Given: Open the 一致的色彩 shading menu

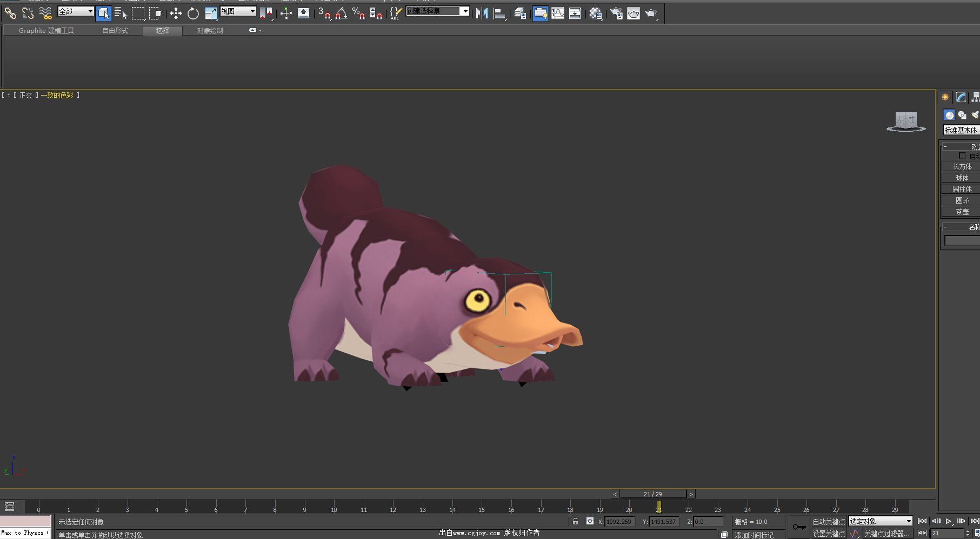Looking at the screenshot, I should (x=57, y=95).
